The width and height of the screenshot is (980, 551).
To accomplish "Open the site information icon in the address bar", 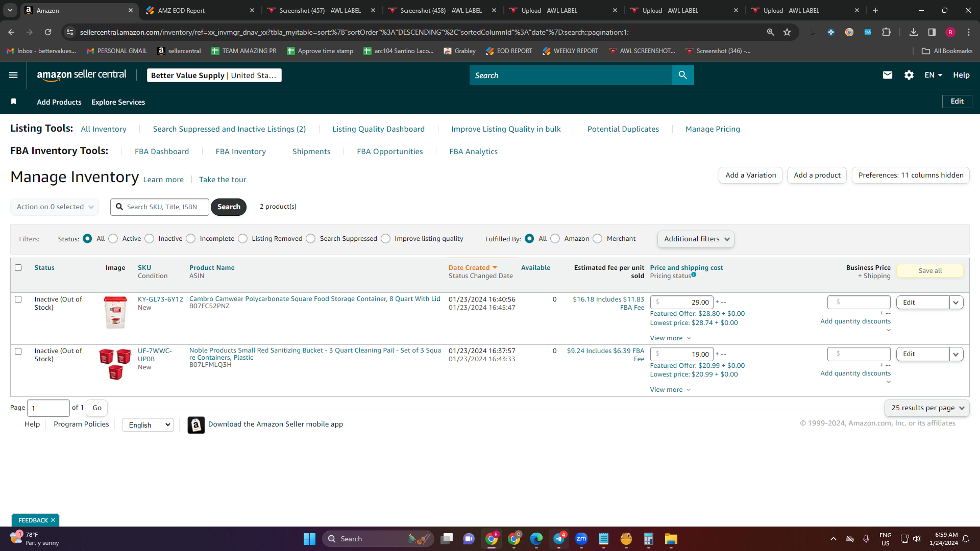I will (70, 32).
